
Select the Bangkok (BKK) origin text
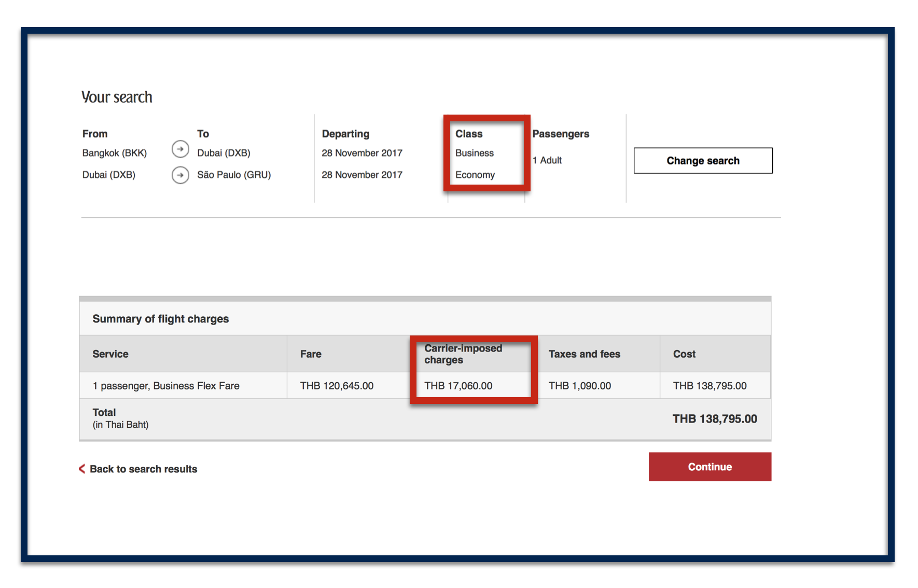click(115, 153)
